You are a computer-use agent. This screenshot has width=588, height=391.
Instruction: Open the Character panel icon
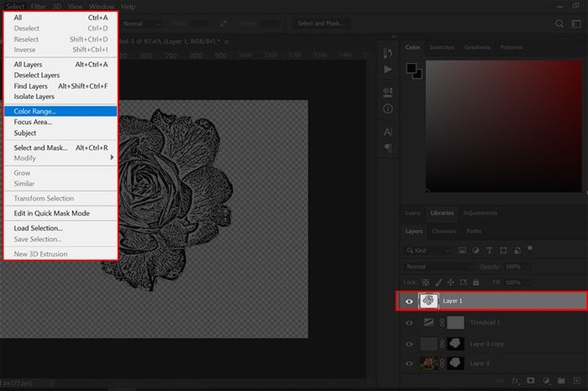point(388,132)
